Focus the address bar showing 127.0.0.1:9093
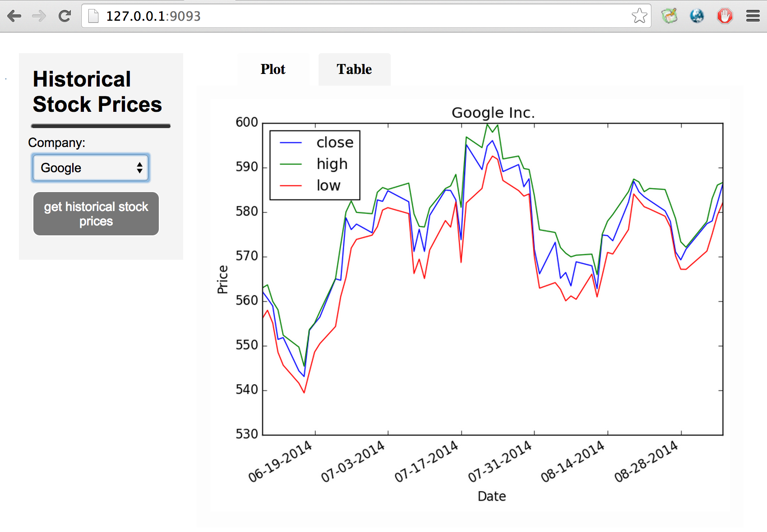 click(x=365, y=16)
